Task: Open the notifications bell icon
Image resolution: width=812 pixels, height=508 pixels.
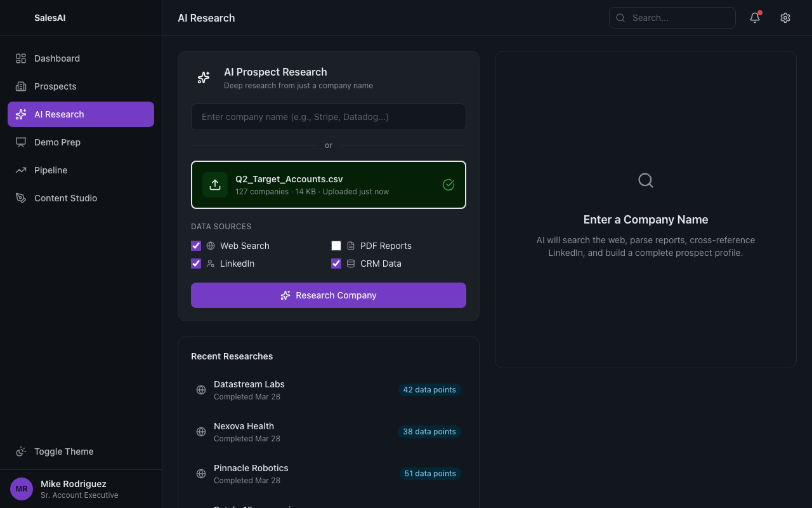Action: click(x=754, y=18)
